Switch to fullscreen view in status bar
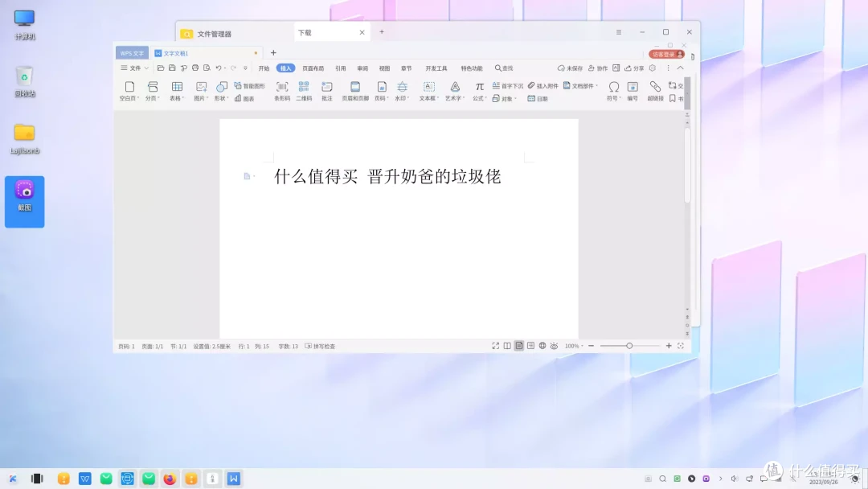The width and height of the screenshot is (868, 489). click(x=495, y=346)
